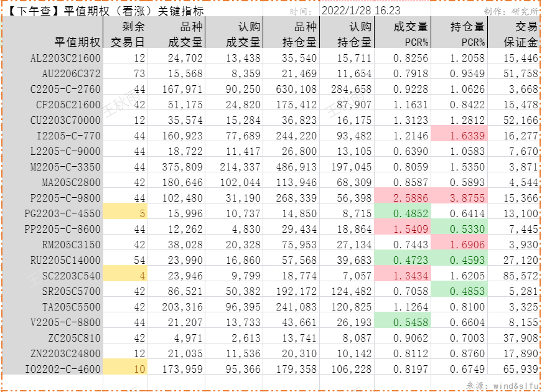Click the 【下午查】平值期权（看涨）关键指标 title cell
Image resolution: width=542 pixels, height=392 pixels.
(104, 10)
